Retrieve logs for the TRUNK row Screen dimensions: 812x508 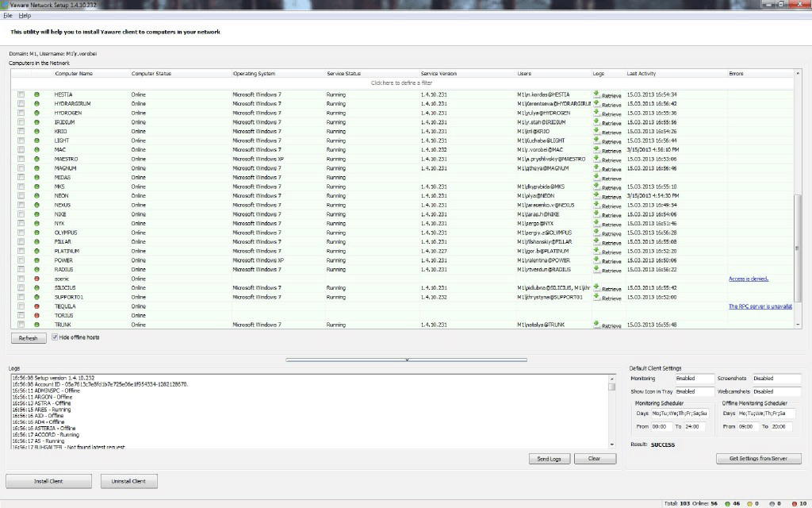(607, 325)
